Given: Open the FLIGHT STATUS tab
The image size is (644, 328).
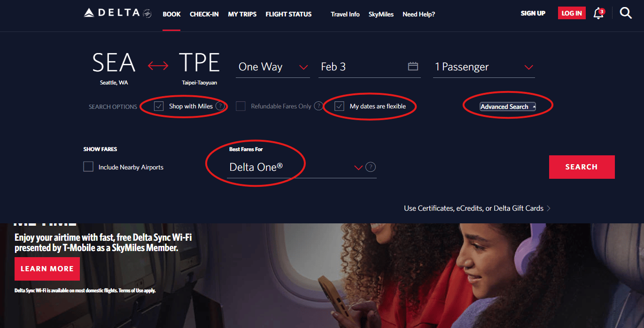Looking at the screenshot, I should coord(288,14).
